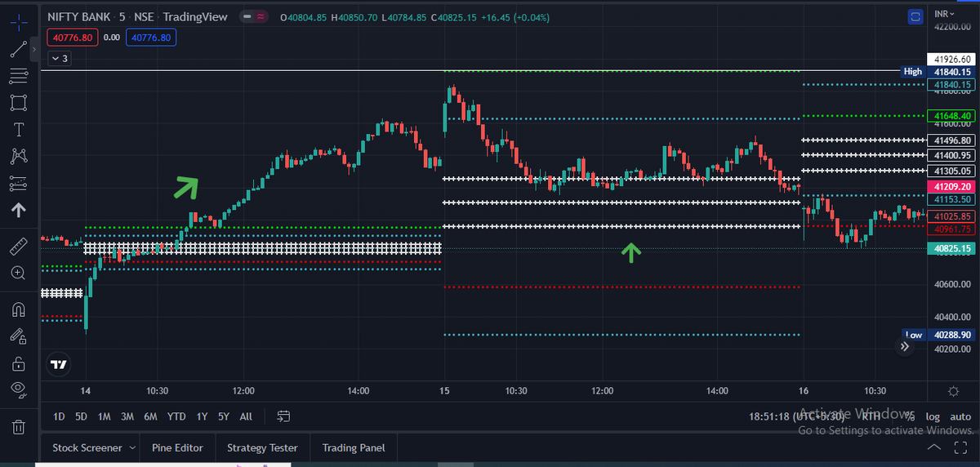Click the double-arrow scroll to latest bar button

pyautogui.click(x=905, y=347)
